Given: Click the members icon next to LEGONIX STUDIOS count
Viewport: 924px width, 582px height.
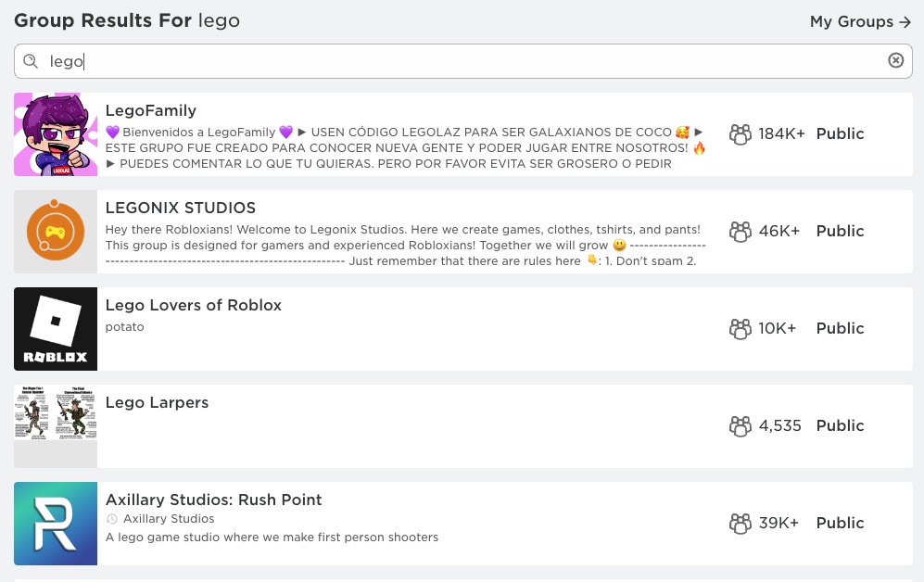Looking at the screenshot, I should click(x=740, y=232).
